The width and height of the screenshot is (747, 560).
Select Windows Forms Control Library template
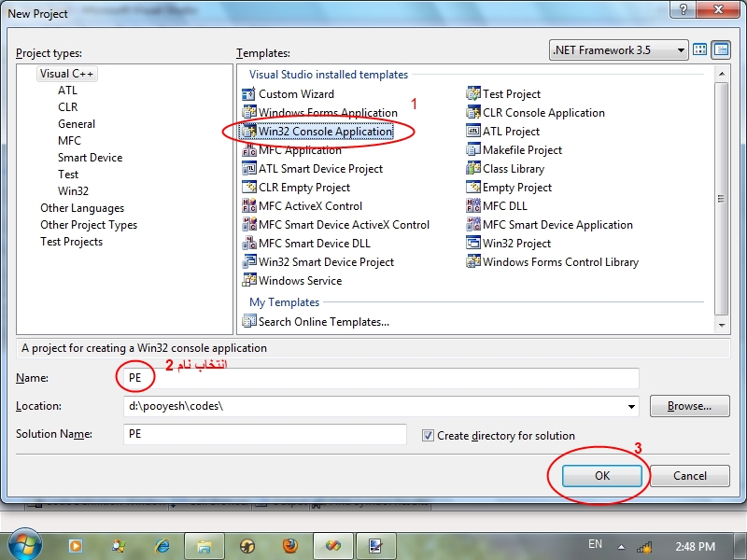tap(553, 262)
